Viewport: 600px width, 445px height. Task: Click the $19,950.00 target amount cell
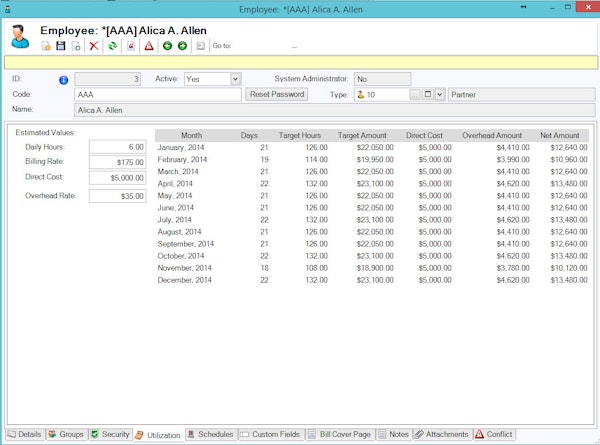pyautogui.click(x=375, y=160)
